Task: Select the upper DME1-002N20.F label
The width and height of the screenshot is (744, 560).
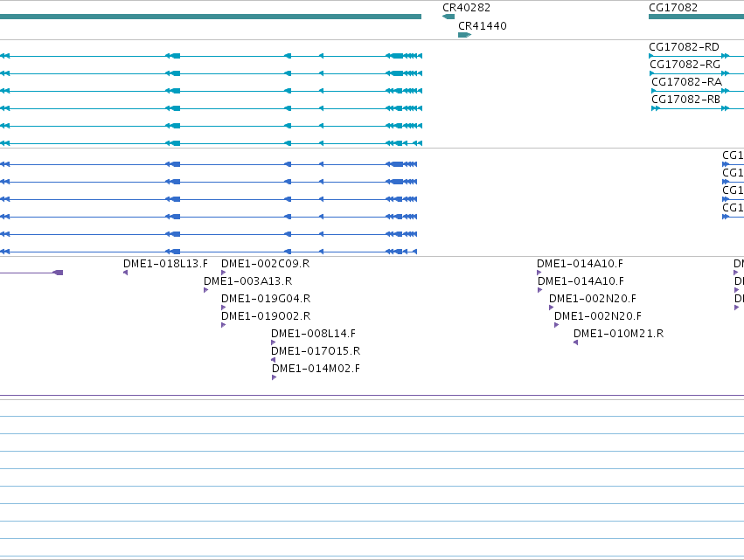Action: pos(593,299)
